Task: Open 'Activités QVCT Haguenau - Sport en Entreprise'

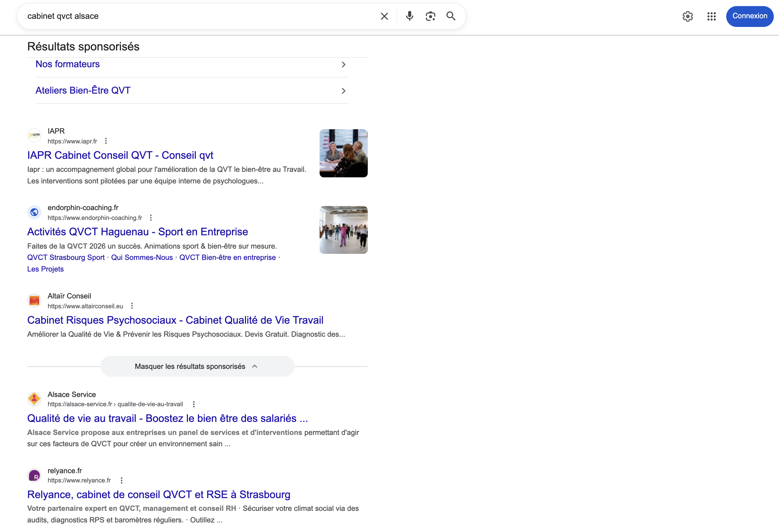Action: 137,232
